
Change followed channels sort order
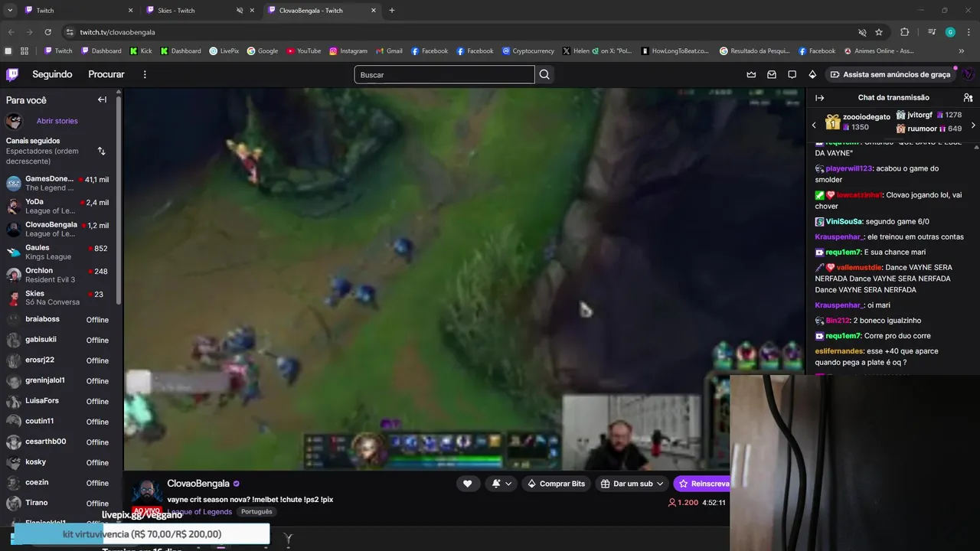tap(101, 151)
